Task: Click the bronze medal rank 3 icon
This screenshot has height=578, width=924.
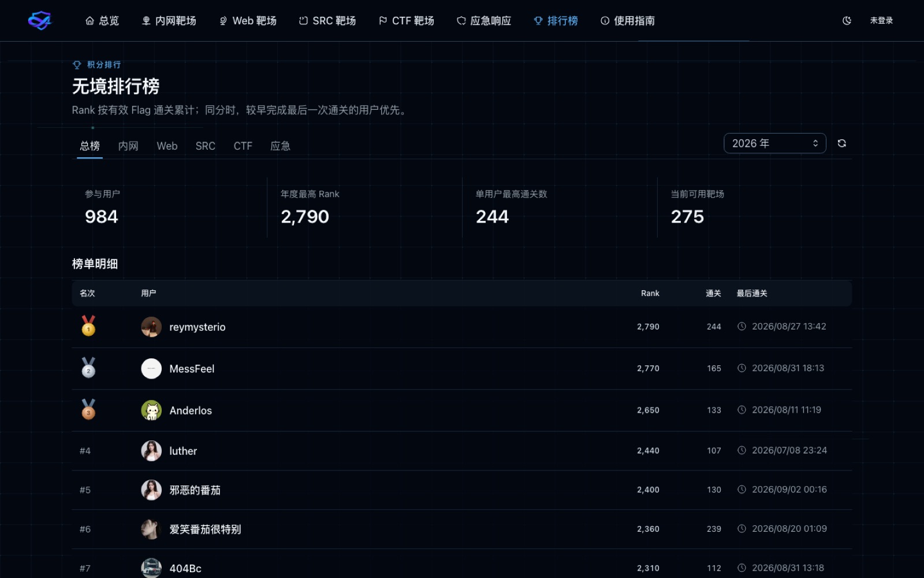Action: 88,409
